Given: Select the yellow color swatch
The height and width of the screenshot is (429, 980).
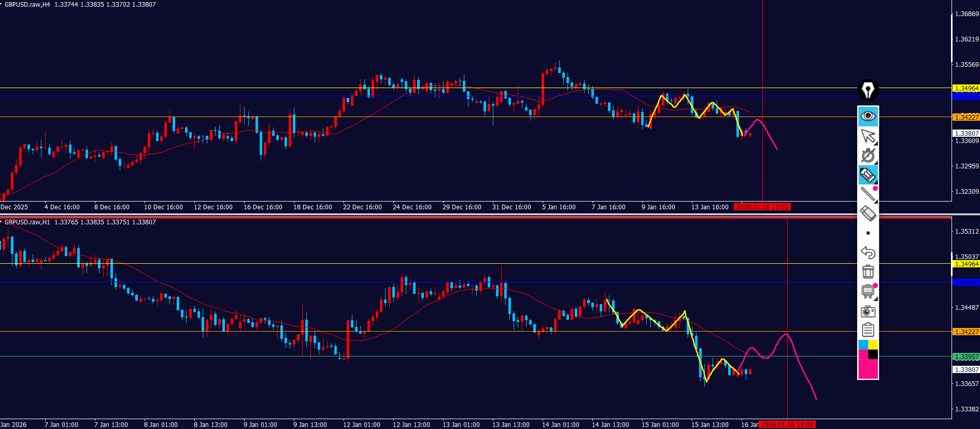Looking at the screenshot, I should (873, 345).
